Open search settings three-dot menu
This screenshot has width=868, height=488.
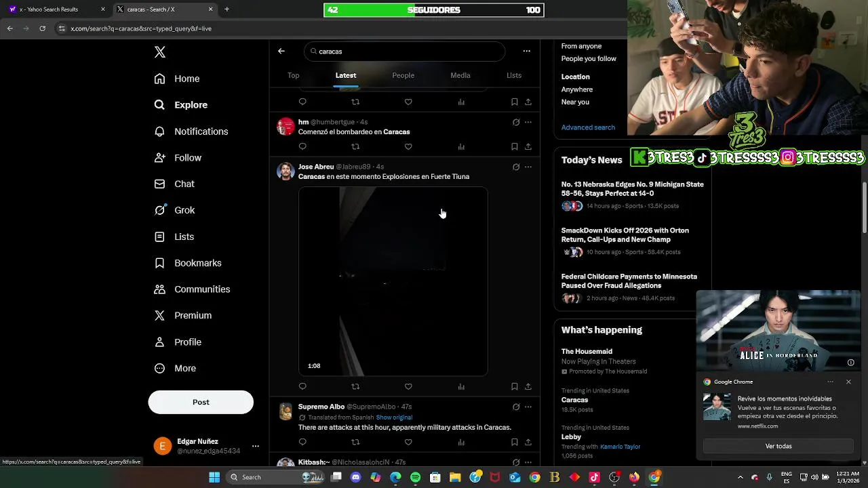click(x=526, y=51)
